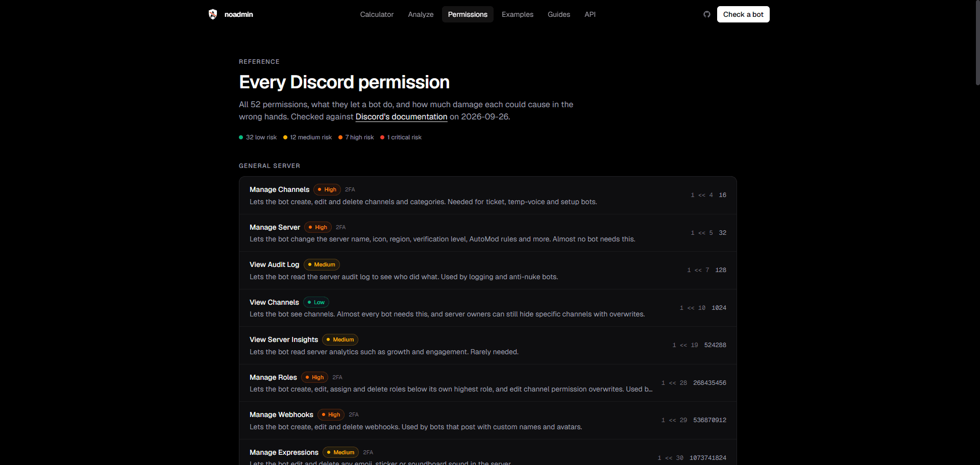
Task: Open Discord's documentation link
Action: pyautogui.click(x=401, y=117)
